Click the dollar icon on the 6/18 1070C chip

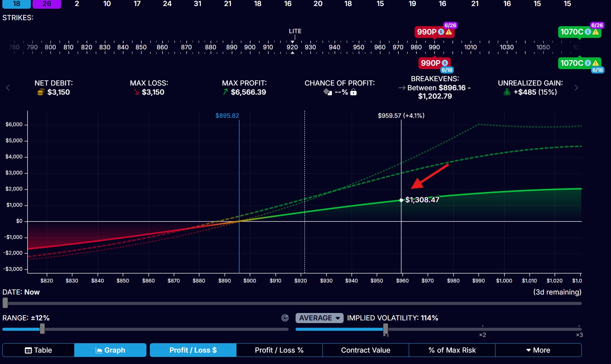pos(588,63)
